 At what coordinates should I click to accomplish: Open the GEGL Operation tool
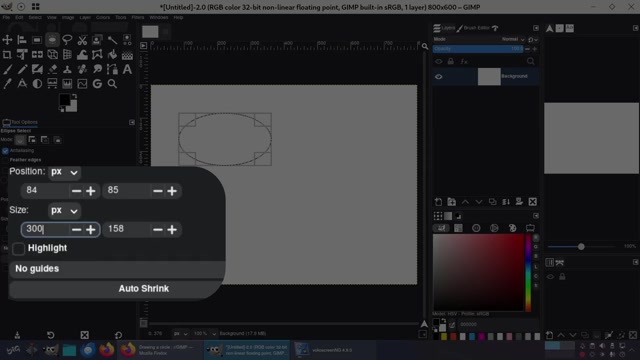[97, 84]
